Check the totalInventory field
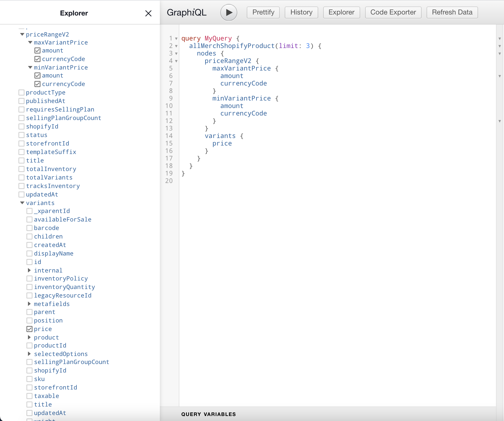 (21, 169)
